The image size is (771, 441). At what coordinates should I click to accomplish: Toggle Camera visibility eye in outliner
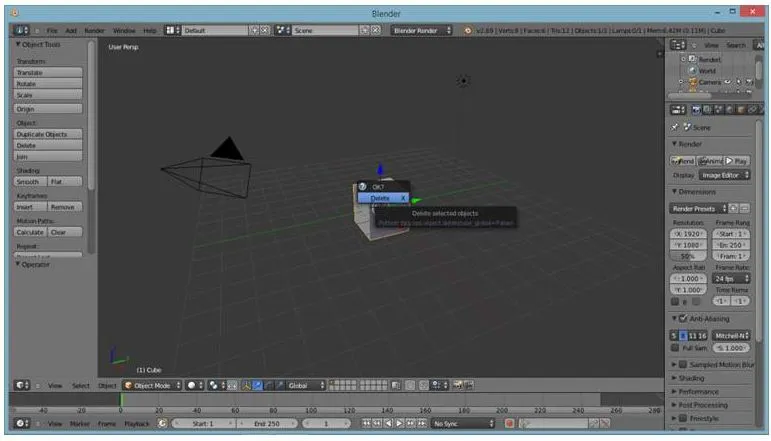[x=728, y=82]
